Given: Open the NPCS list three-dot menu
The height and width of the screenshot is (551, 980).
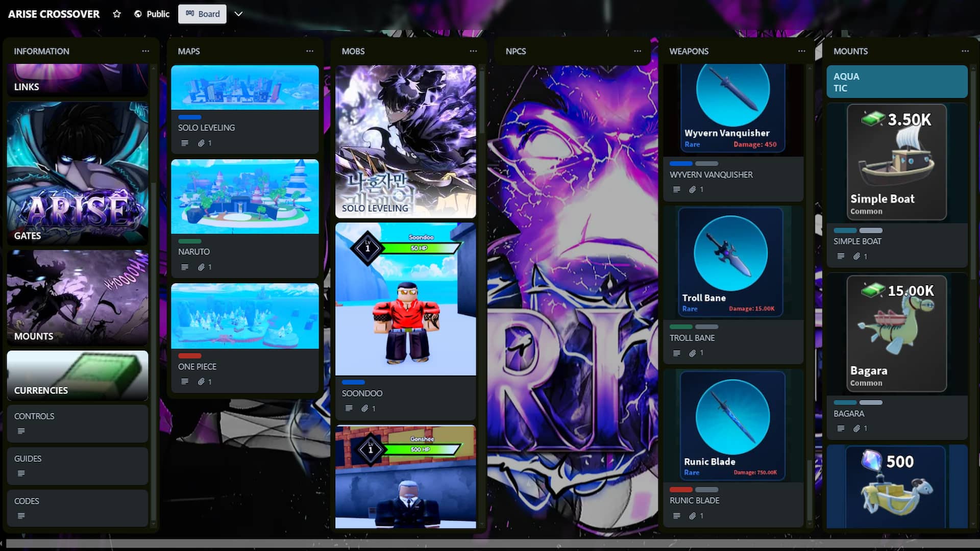Looking at the screenshot, I should tap(637, 51).
